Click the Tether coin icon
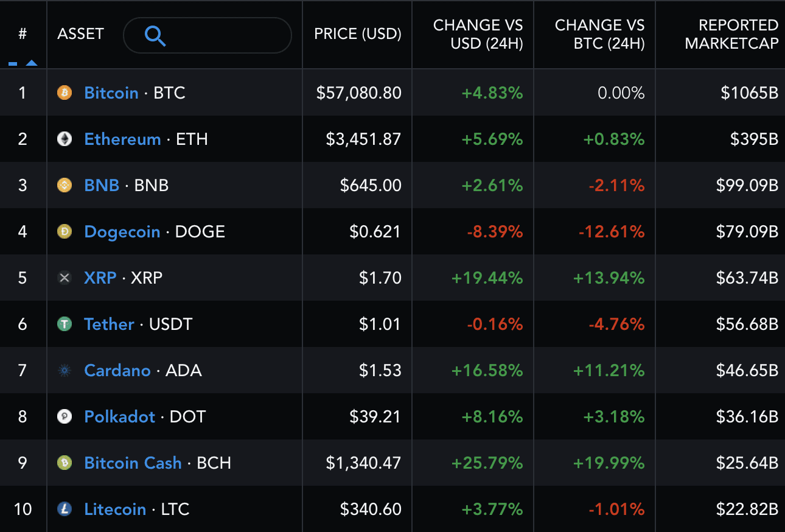The image size is (785, 532). coord(65,324)
